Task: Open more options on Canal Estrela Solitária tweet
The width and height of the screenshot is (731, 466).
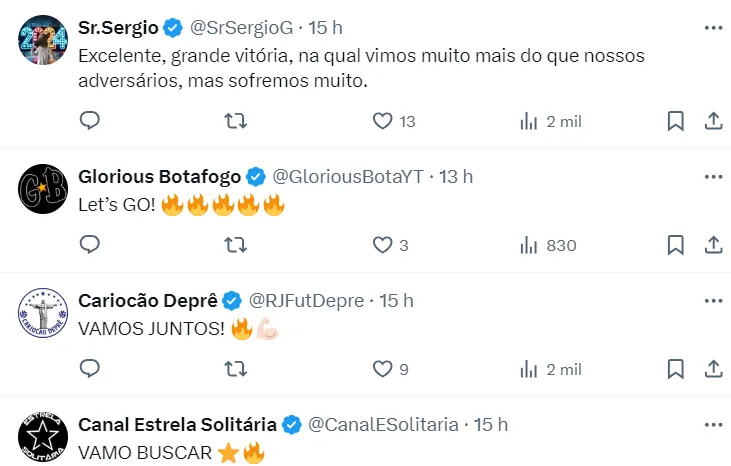Action: 713,424
